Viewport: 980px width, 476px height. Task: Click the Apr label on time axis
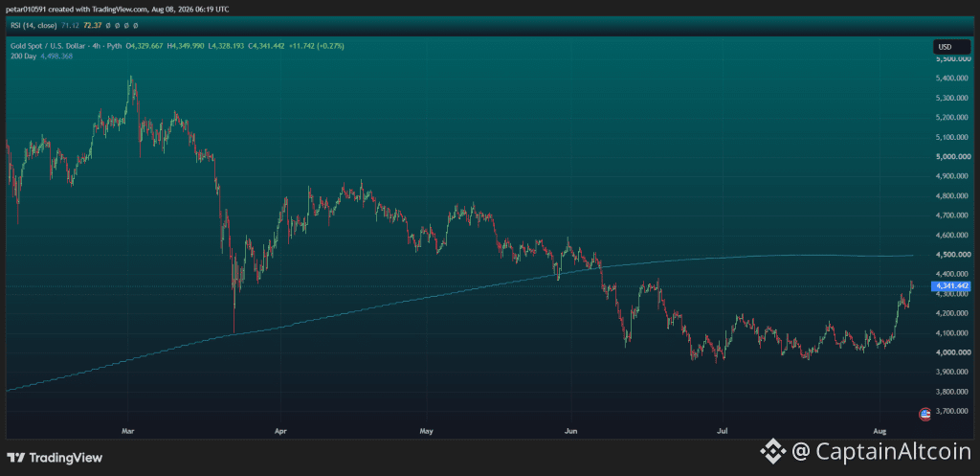point(280,431)
